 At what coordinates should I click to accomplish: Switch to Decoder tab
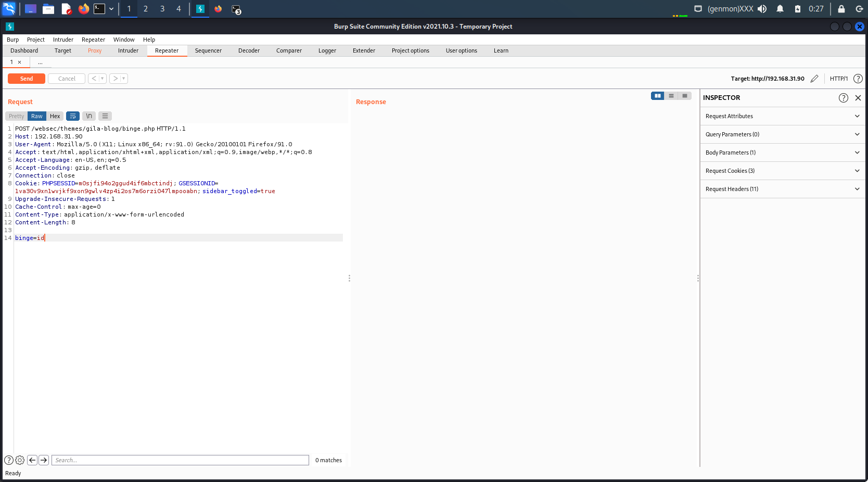(x=249, y=50)
